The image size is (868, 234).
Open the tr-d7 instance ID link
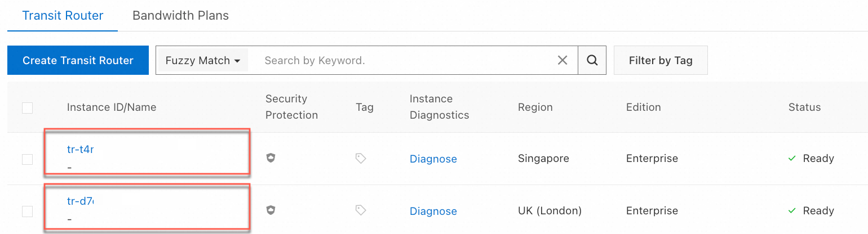click(80, 201)
